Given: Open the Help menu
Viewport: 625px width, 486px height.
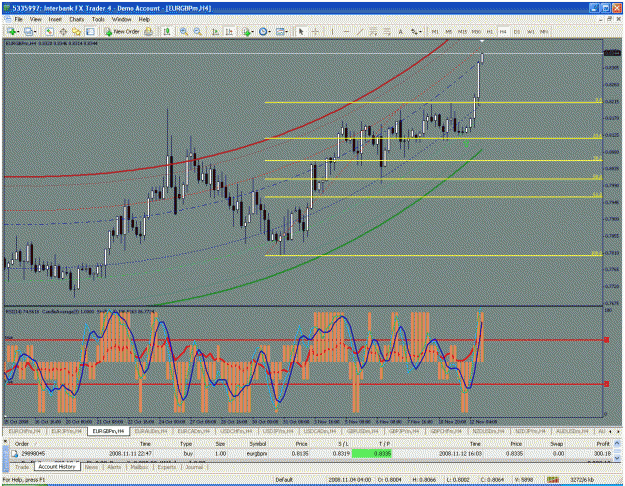Looking at the screenshot, I should 144,19.
